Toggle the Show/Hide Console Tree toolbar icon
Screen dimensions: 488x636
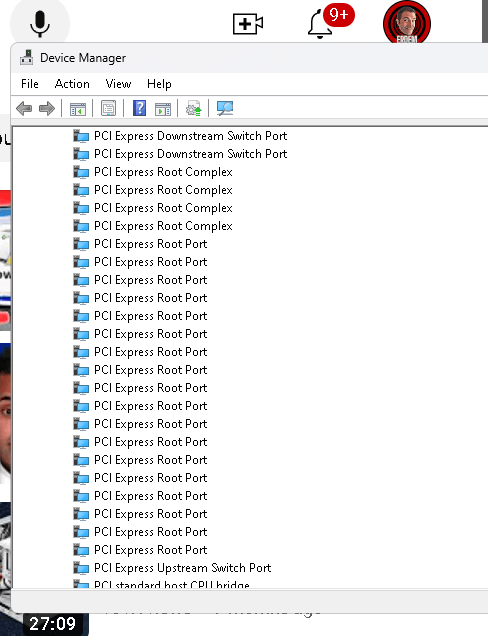click(x=77, y=109)
